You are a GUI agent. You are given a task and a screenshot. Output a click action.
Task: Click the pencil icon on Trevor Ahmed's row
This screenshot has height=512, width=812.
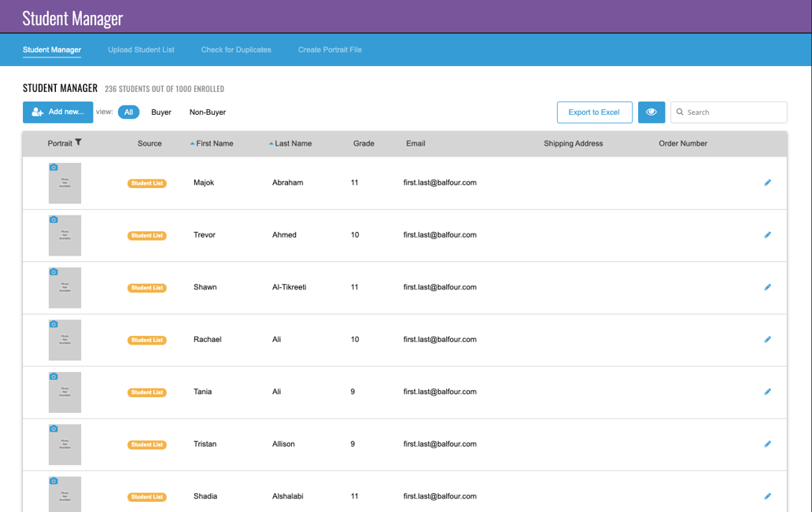767,234
